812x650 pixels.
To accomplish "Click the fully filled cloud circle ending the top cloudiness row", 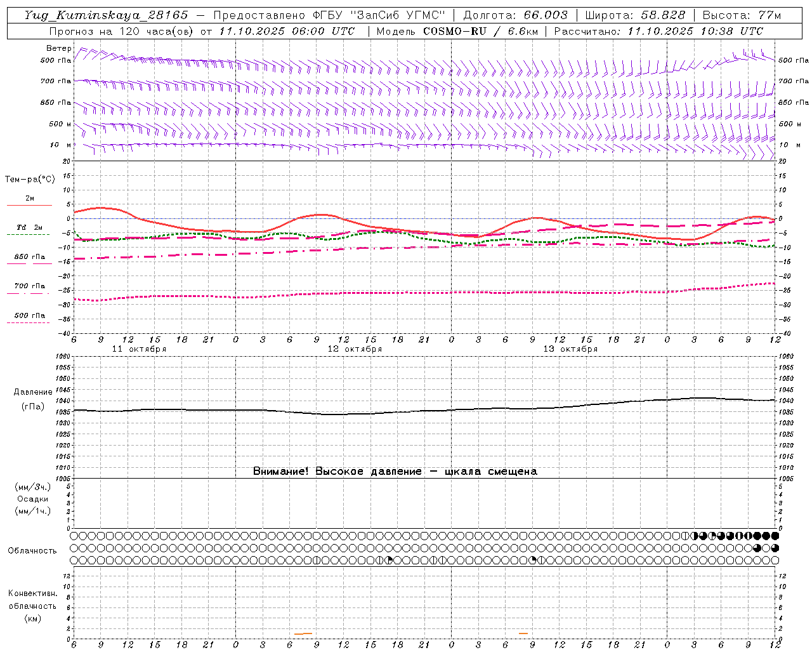I will (775, 536).
